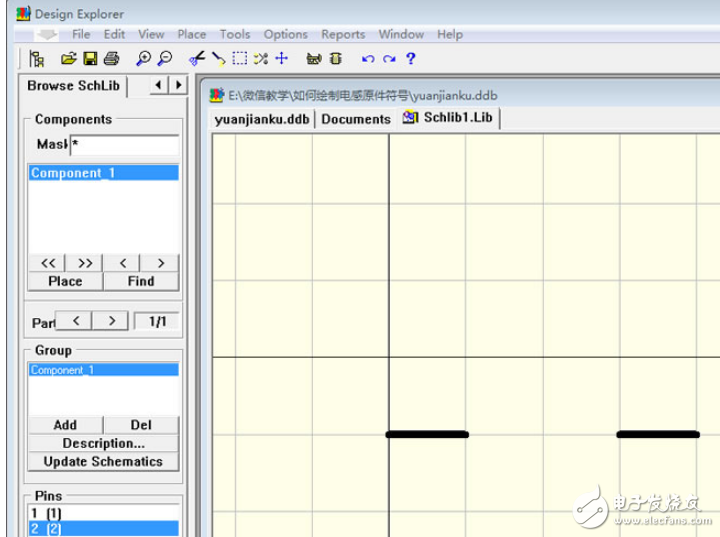Select Component_1 in the Components list
Image resolution: width=720 pixels, height=537 pixels.
point(73,173)
